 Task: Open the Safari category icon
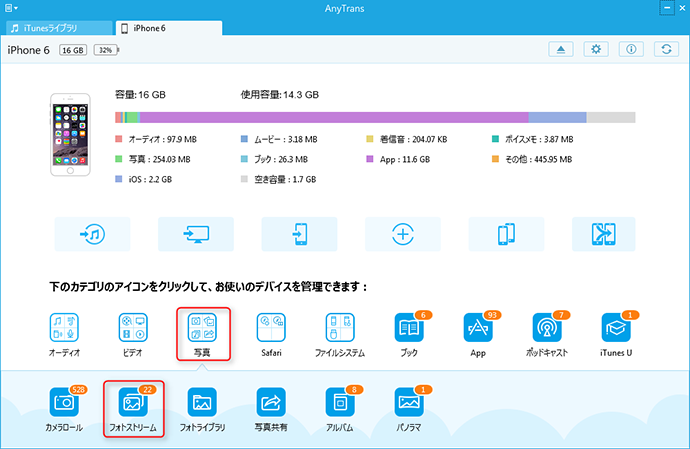[x=271, y=328]
